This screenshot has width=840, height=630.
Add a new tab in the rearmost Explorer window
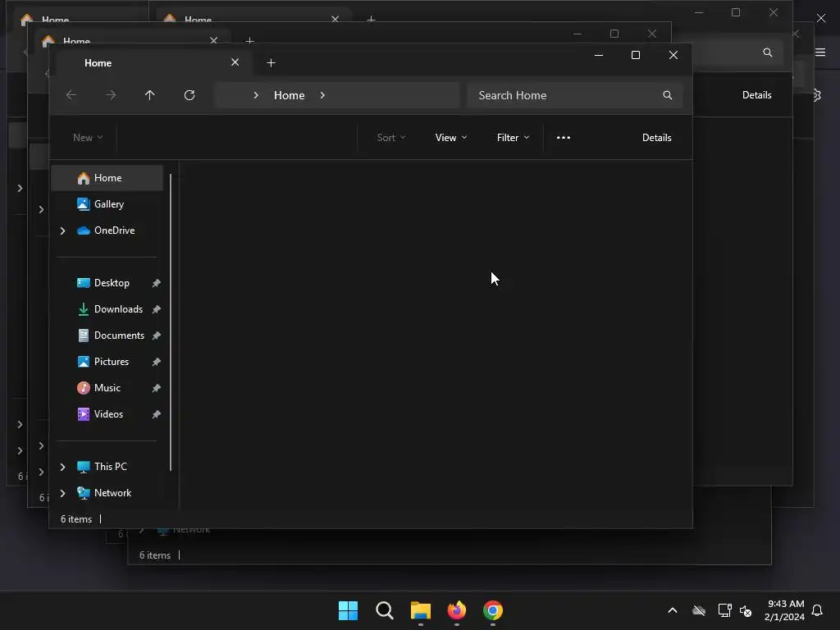pos(371,20)
